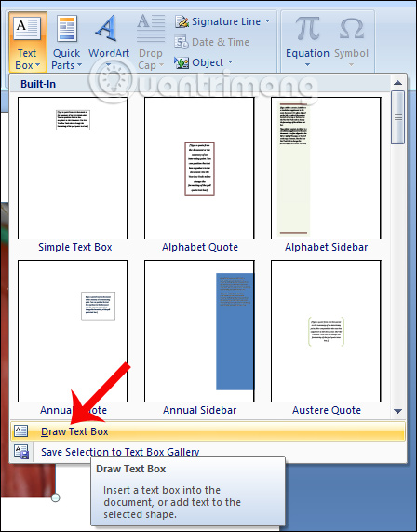This screenshot has width=417, height=532.
Task: Click the Equation pi icon
Action: (307, 29)
